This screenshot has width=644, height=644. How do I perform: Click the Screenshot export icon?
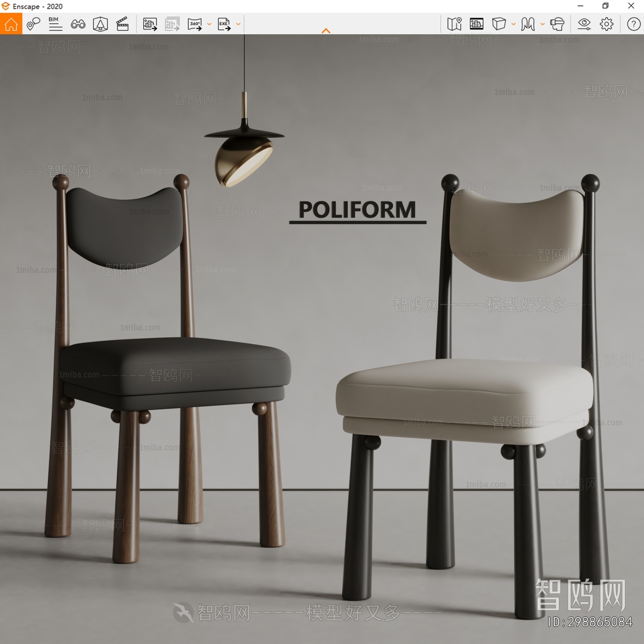click(150, 24)
